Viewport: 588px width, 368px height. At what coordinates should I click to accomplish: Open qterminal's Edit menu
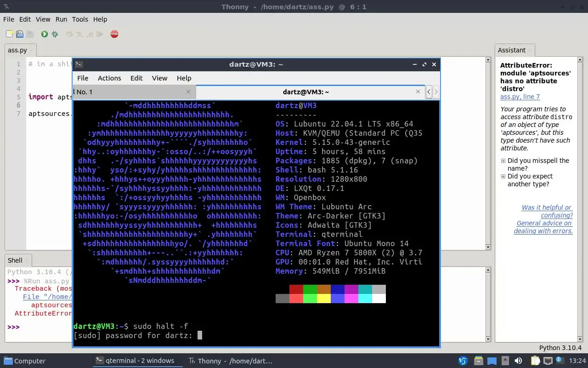click(136, 78)
